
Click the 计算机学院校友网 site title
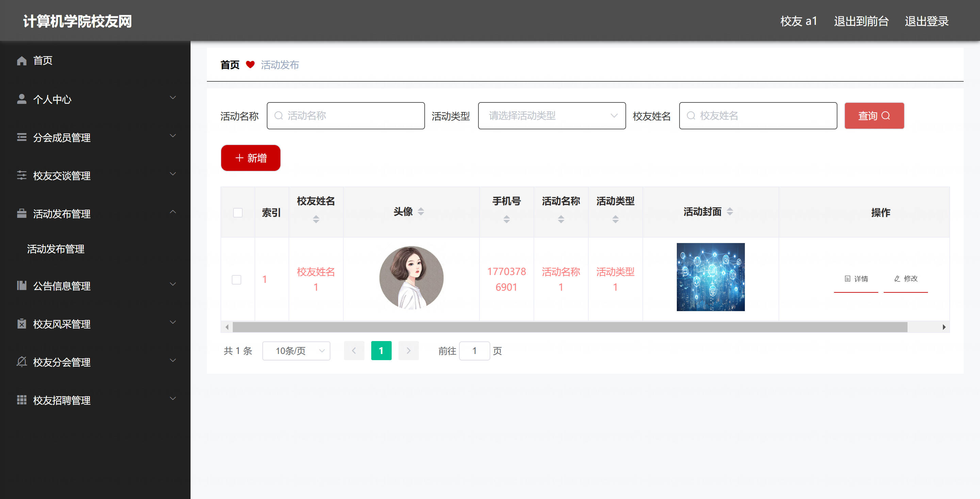pyautogui.click(x=77, y=21)
